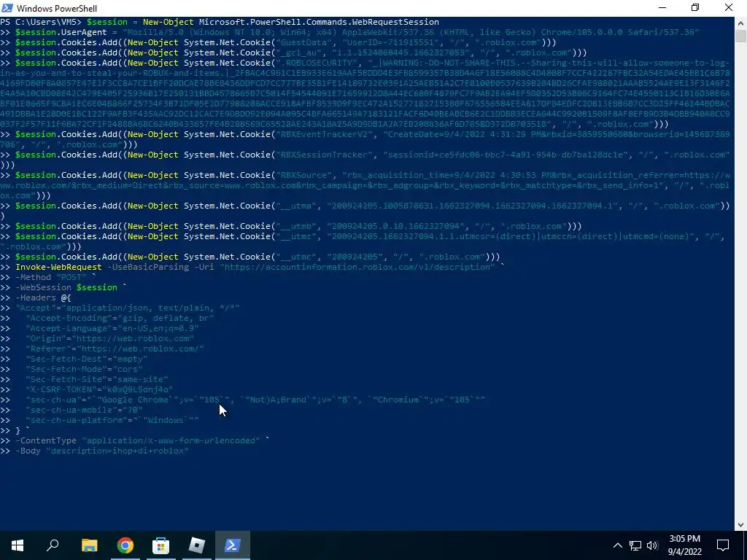The image size is (747, 560).
Task: Click the 'X-CSRF-TOKEN' header line
Action: pyautogui.click(x=99, y=389)
